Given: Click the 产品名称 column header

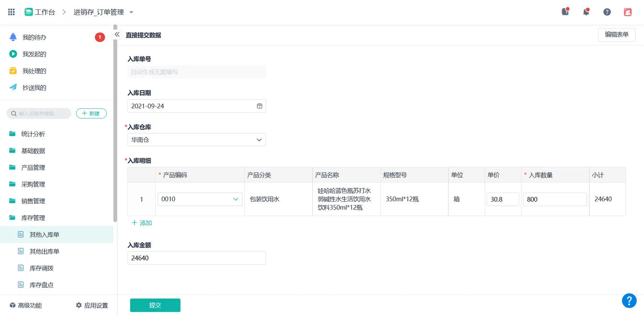Looking at the screenshot, I should [346, 175].
